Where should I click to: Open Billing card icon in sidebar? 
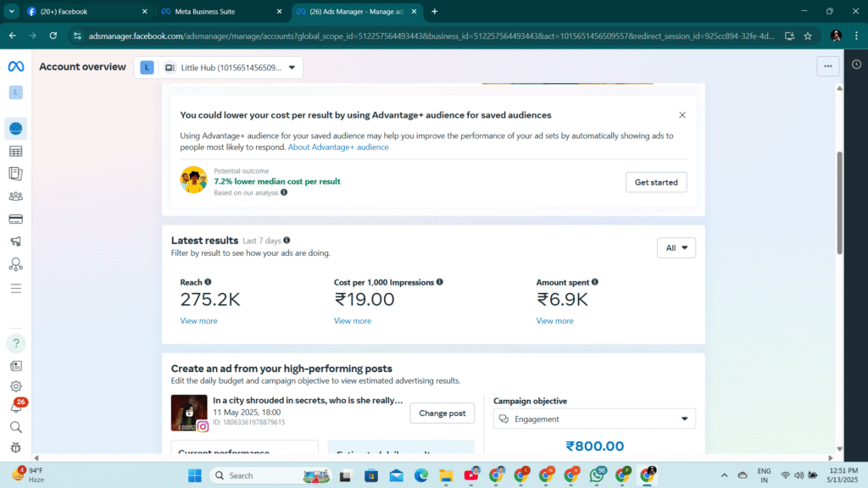(15, 219)
